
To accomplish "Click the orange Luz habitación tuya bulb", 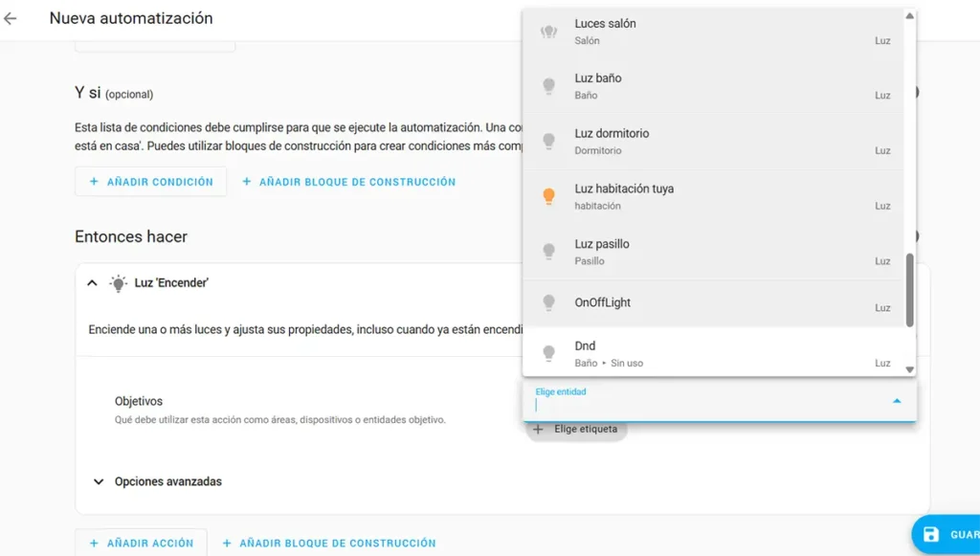I will [548, 196].
